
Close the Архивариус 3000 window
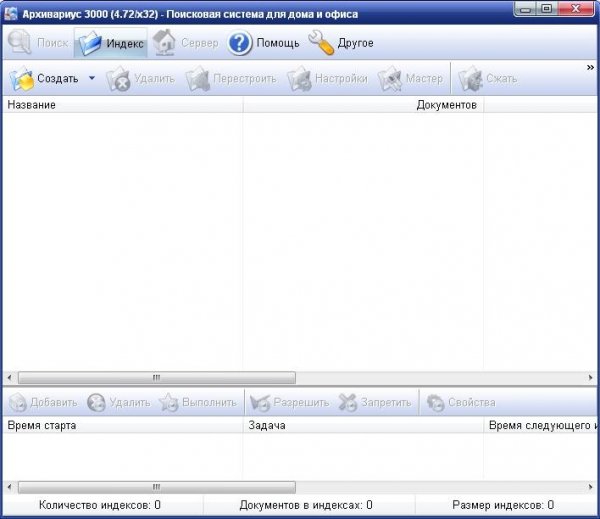click(575, 9)
